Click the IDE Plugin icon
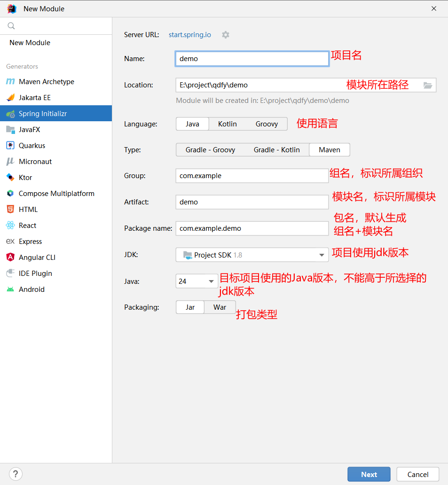The width and height of the screenshot is (448, 485). [x=10, y=274]
